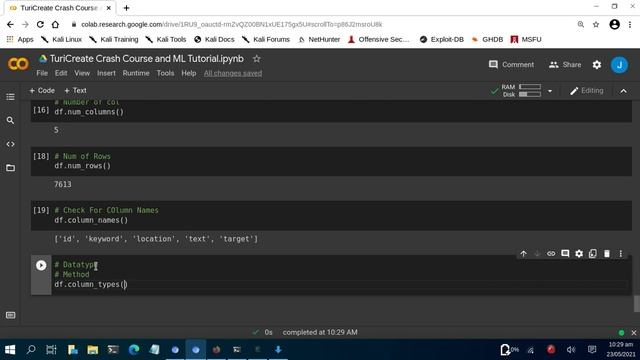
Task: Open more cell actions menu
Action: (x=621, y=254)
